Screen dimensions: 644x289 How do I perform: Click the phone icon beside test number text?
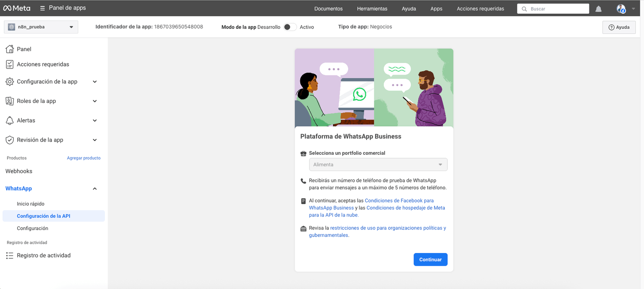(x=304, y=181)
